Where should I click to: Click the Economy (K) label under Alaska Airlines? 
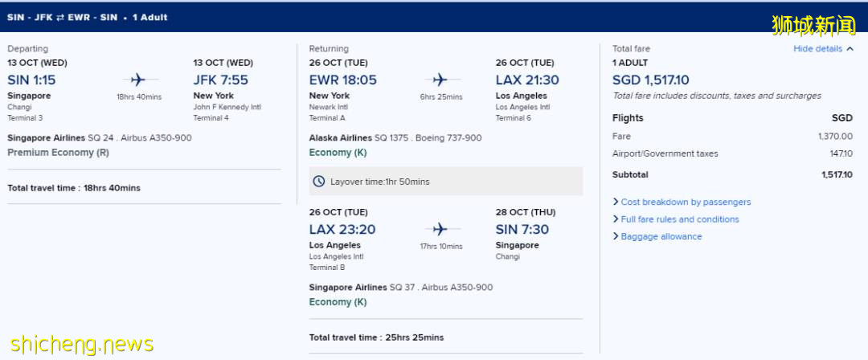338,153
